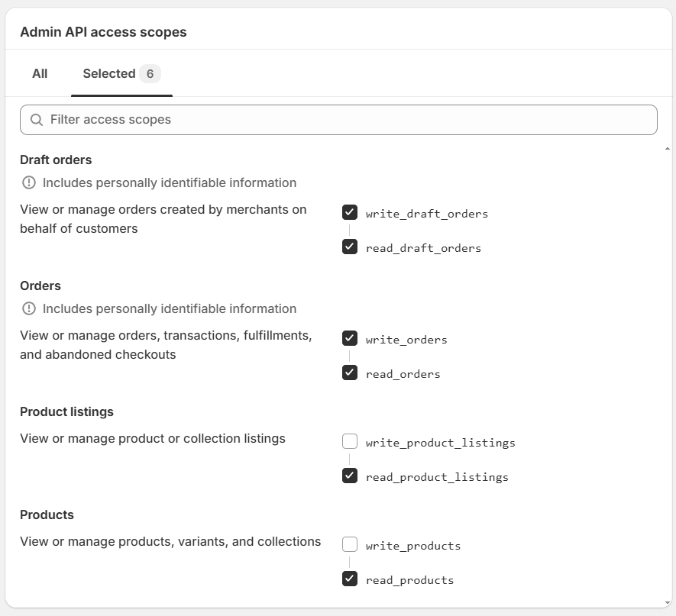The height and width of the screenshot is (616, 676).
Task: Click the Admin API access scopes heading
Action: [103, 32]
